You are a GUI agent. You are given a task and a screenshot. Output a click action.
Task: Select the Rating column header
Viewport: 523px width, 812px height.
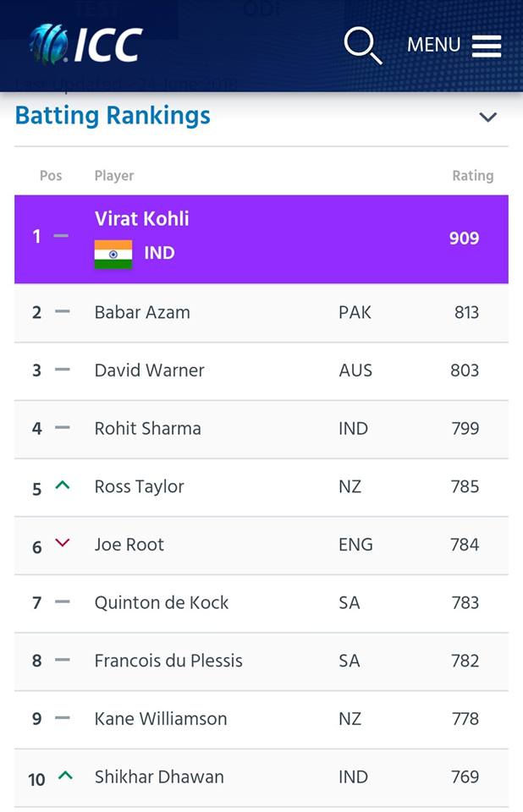pos(473,176)
